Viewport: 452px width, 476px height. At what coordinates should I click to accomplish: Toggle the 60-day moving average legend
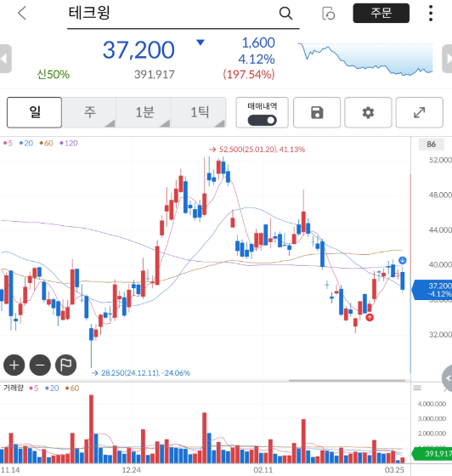[47, 144]
